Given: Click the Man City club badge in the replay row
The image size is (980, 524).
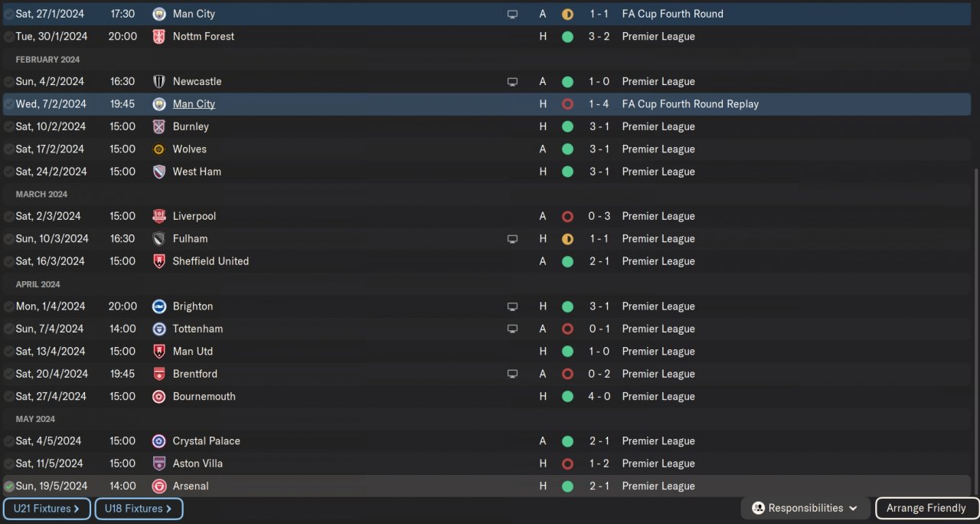Looking at the screenshot, I should [x=159, y=104].
